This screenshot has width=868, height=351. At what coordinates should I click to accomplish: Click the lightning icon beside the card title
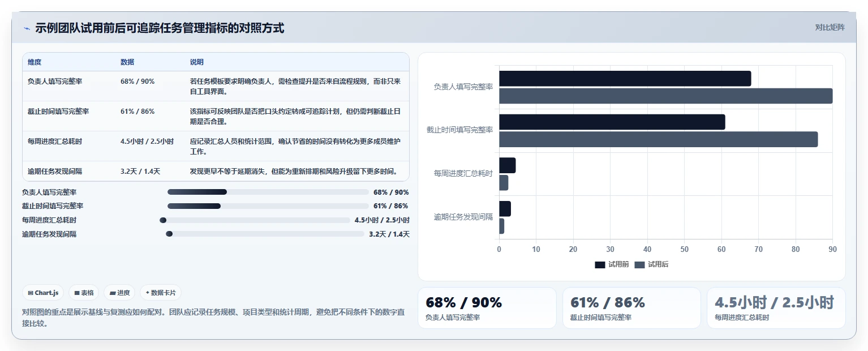click(x=27, y=28)
